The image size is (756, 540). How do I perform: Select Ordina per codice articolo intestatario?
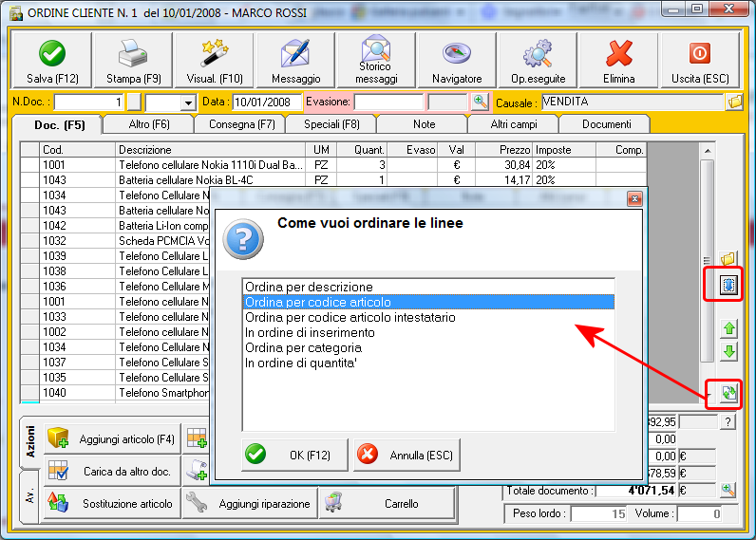[x=428, y=317]
